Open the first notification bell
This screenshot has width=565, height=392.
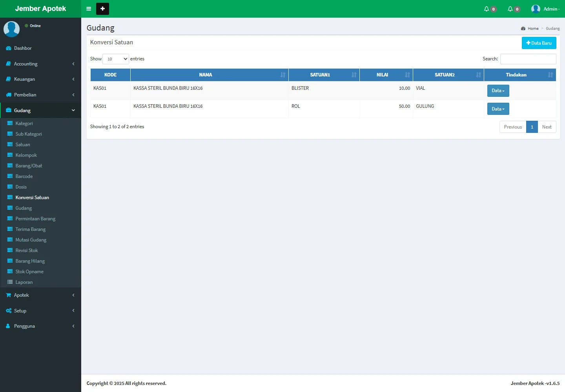click(487, 9)
